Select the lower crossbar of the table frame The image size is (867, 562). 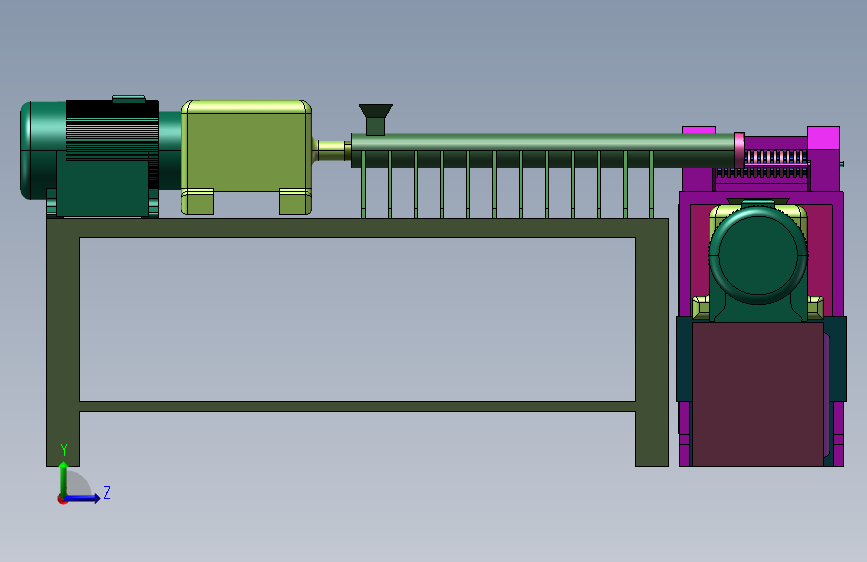click(357, 407)
